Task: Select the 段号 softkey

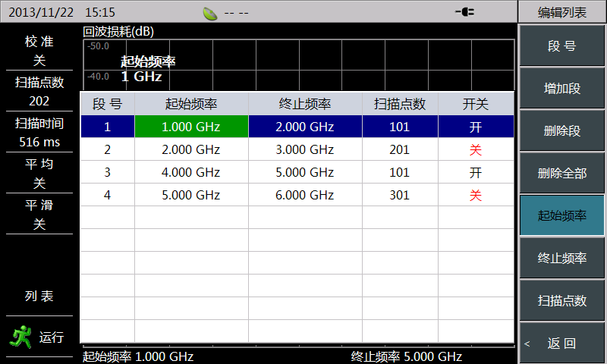Action: coord(561,46)
